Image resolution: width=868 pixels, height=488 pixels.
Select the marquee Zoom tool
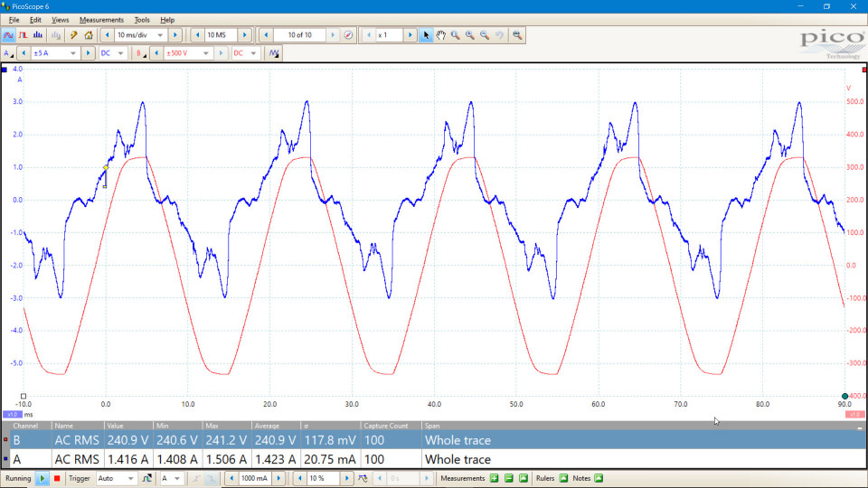coord(455,35)
